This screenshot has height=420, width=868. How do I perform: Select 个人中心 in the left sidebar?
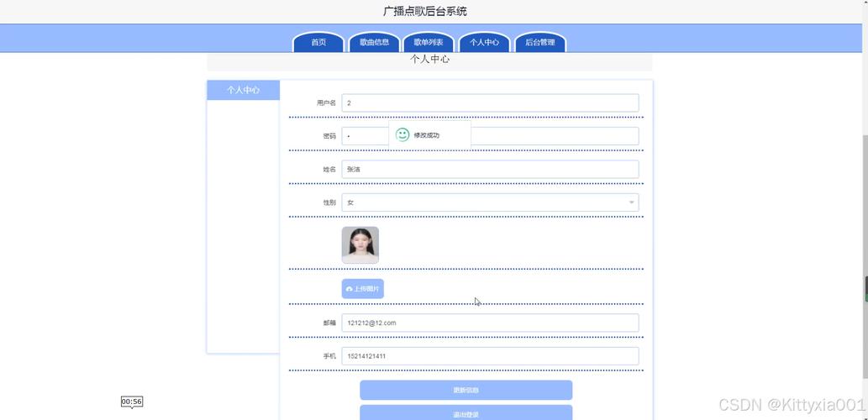tap(243, 90)
